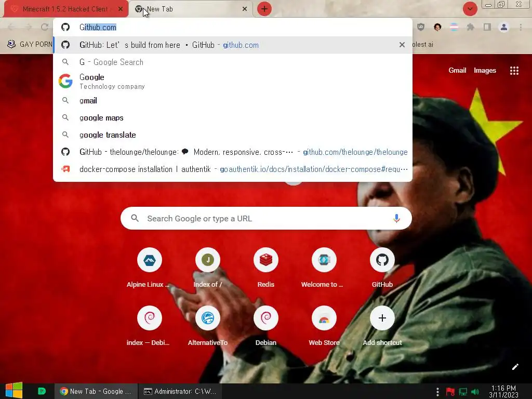Choose the google maps suggestion
Screen dimensions: 532x399
click(233, 118)
